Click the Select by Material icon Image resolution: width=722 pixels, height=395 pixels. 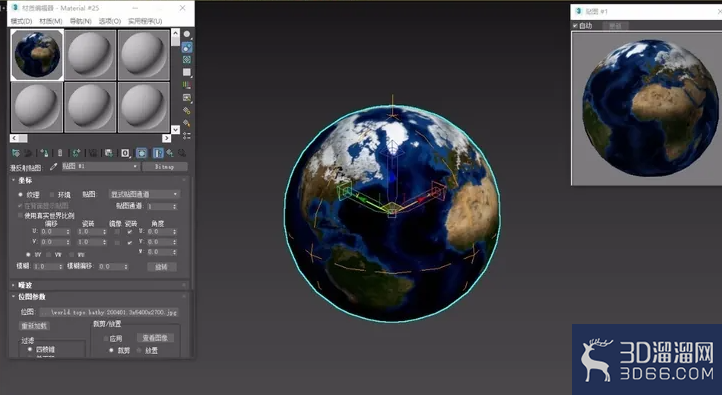(187, 123)
